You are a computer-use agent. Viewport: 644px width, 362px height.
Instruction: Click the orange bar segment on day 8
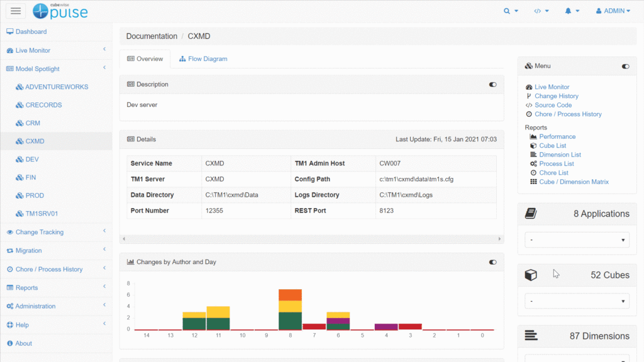point(290,295)
